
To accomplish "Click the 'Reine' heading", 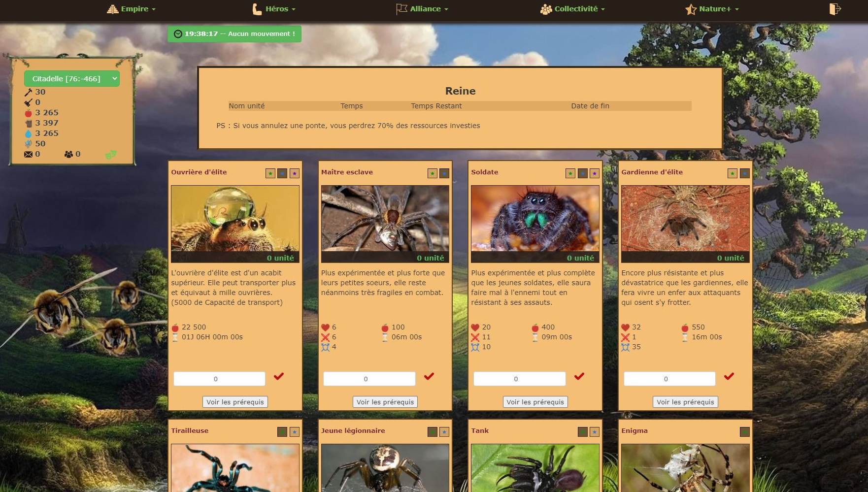I will [x=460, y=91].
